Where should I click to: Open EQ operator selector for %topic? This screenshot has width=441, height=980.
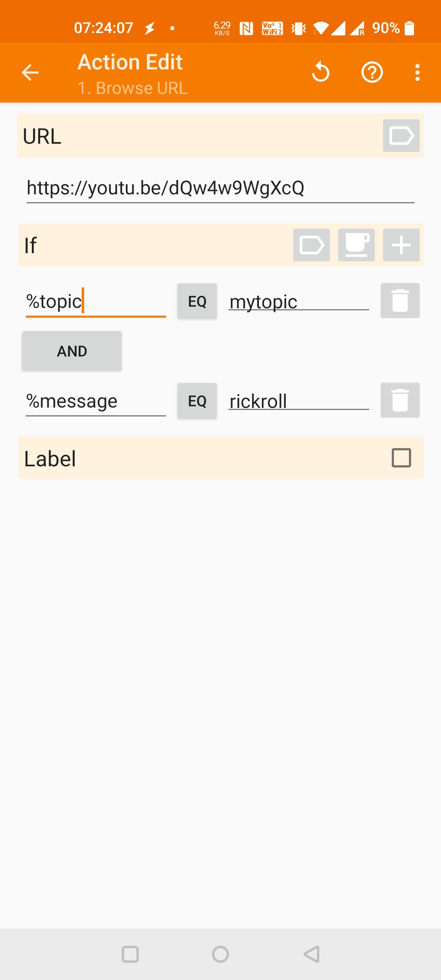(x=197, y=301)
